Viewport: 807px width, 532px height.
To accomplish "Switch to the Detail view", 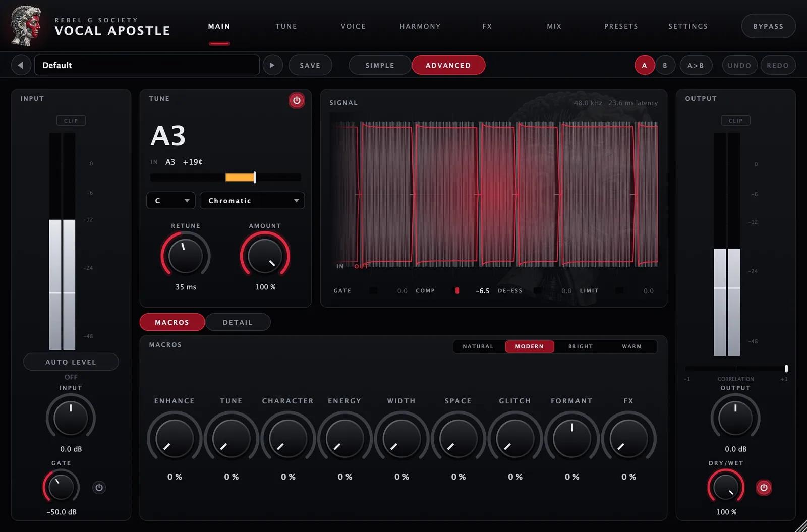I will (x=238, y=322).
